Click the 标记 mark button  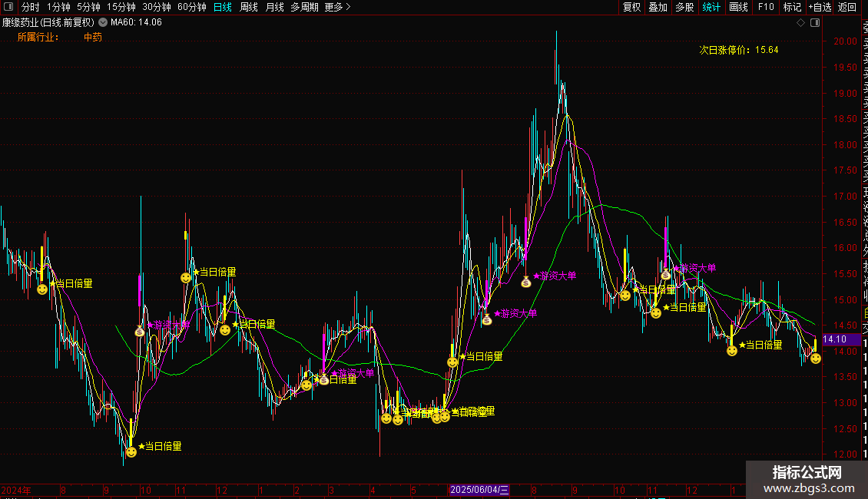click(792, 7)
